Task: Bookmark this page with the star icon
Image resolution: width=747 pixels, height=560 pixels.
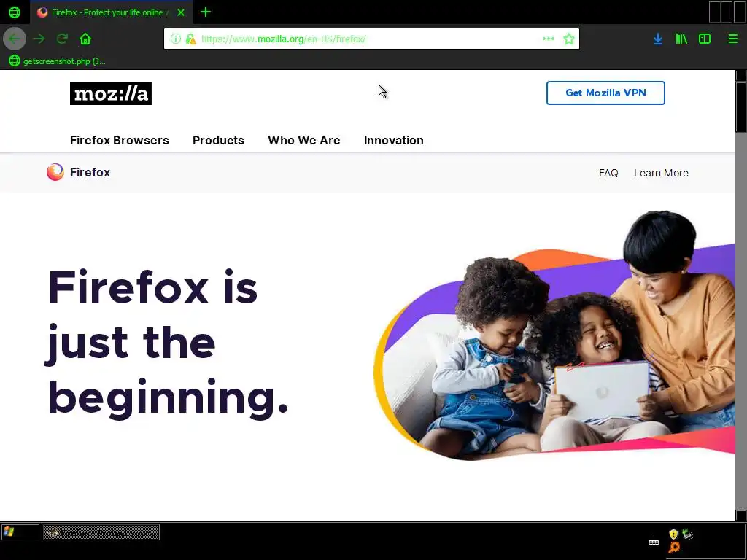Action: point(569,39)
